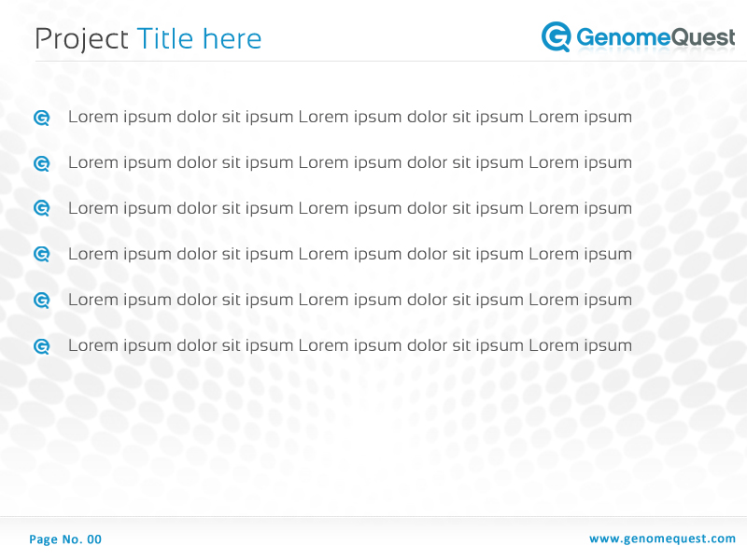Click the fifth bullet icon in the list

[x=41, y=301]
